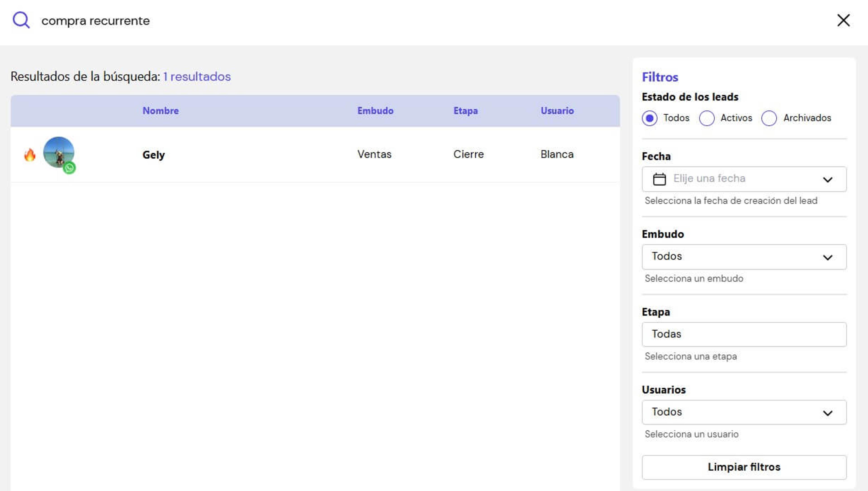Screen dimensions: 868x491
Task: Click the 1 resultados count text
Action: (x=197, y=76)
